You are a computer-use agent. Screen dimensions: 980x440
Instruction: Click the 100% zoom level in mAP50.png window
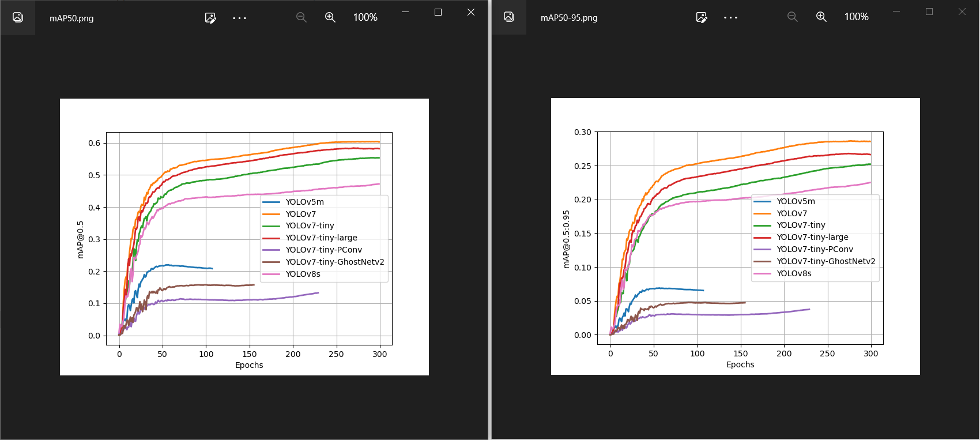point(365,17)
